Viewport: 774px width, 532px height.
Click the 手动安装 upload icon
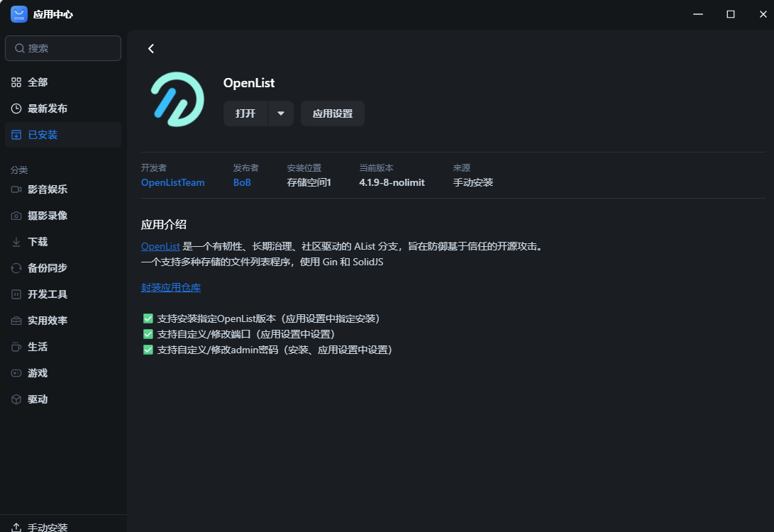16,528
